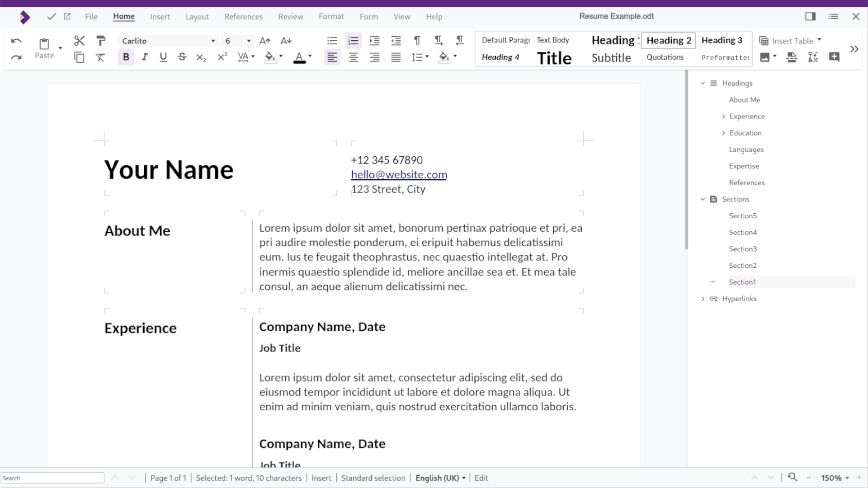Select the Clone Formatting paintbrush
Image resolution: width=868 pixels, height=488 pixels.
(x=101, y=41)
